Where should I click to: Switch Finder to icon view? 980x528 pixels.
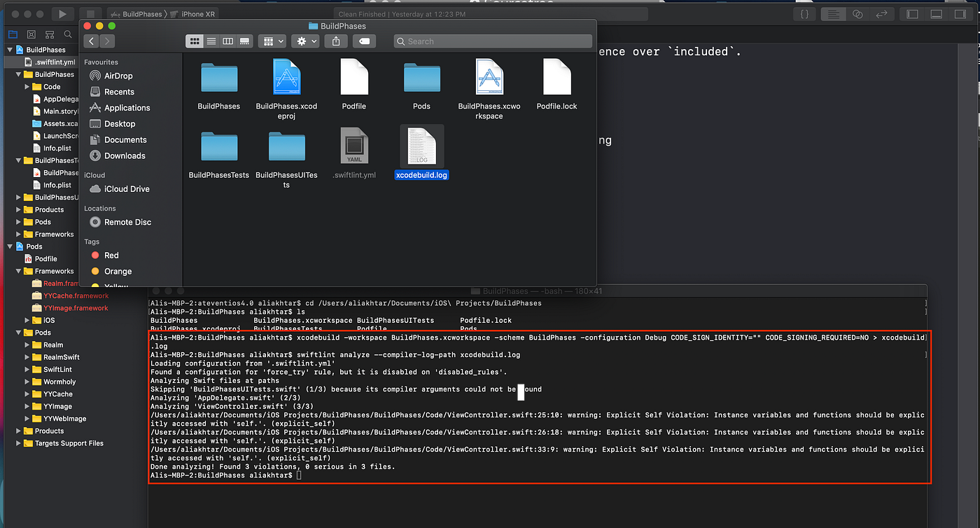[x=195, y=41]
